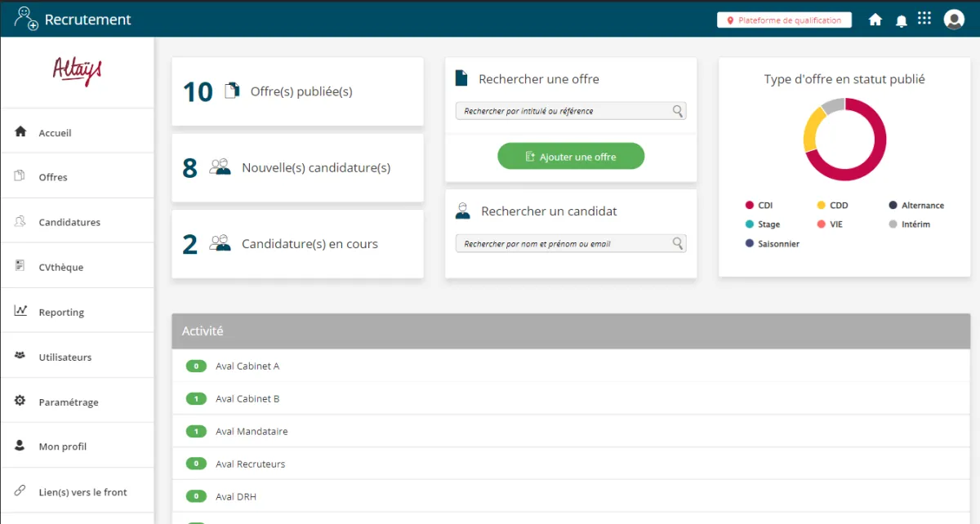Click the Ajouter une offre button

tap(571, 156)
